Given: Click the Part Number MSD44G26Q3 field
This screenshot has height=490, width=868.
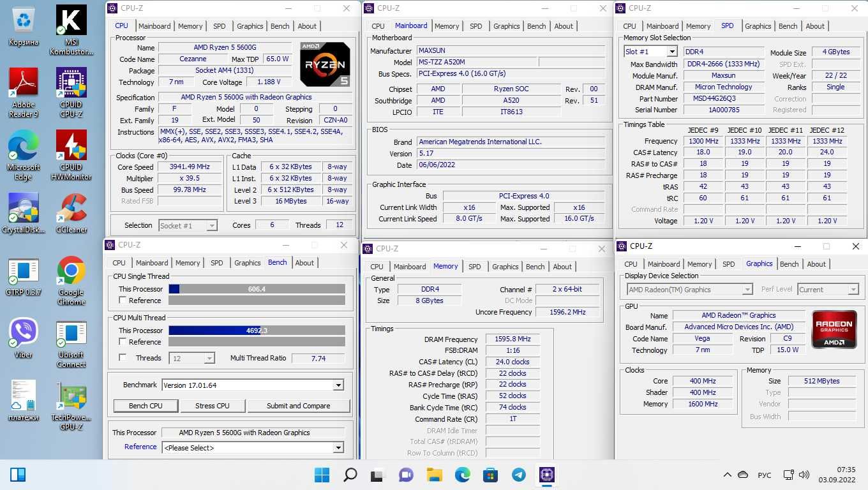Looking at the screenshot, I should point(724,99).
